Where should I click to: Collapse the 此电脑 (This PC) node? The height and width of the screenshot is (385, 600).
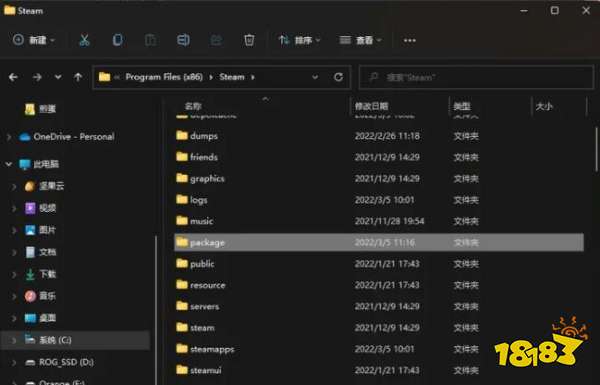[9, 164]
